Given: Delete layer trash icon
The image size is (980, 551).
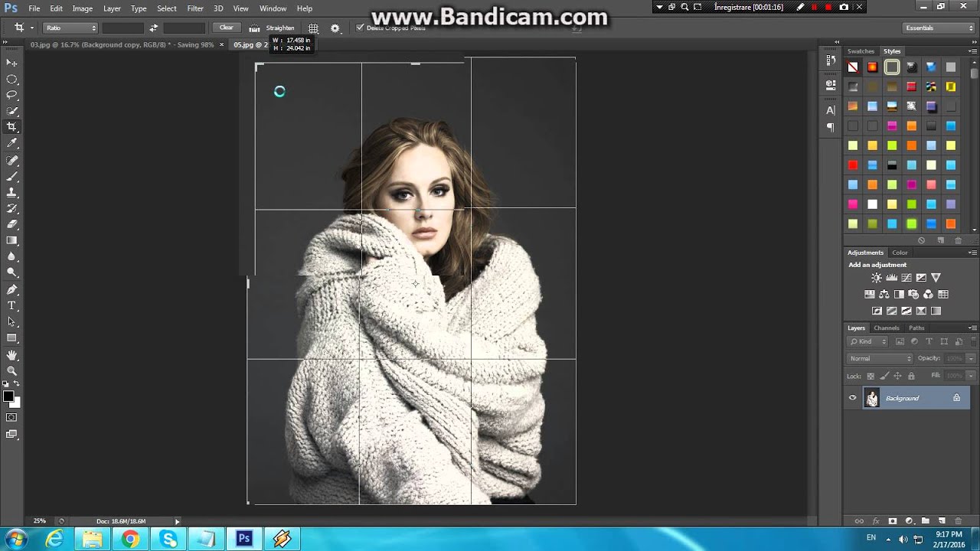Looking at the screenshot, I should pos(958,521).
